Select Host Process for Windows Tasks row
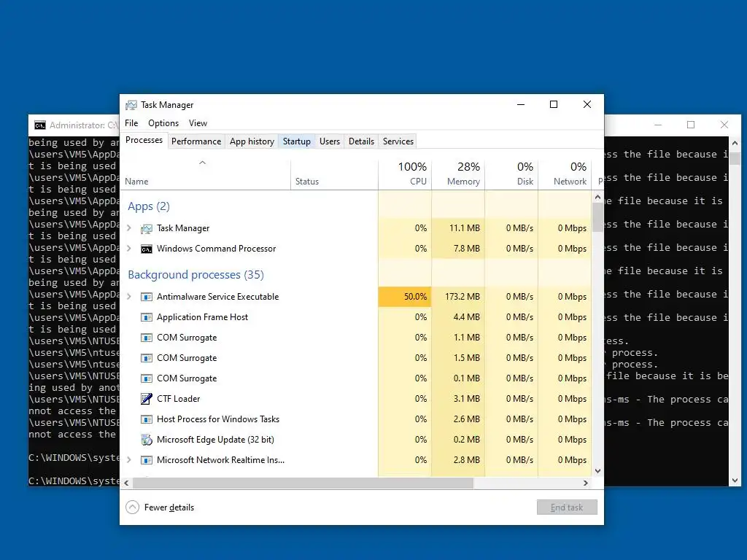 [x=356, y=419]
